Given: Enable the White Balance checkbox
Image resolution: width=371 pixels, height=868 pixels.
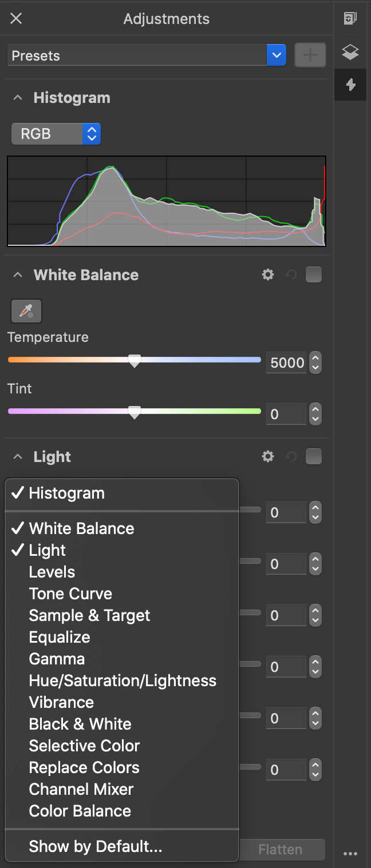Looking at the screenshot, I should pos(314,275).
